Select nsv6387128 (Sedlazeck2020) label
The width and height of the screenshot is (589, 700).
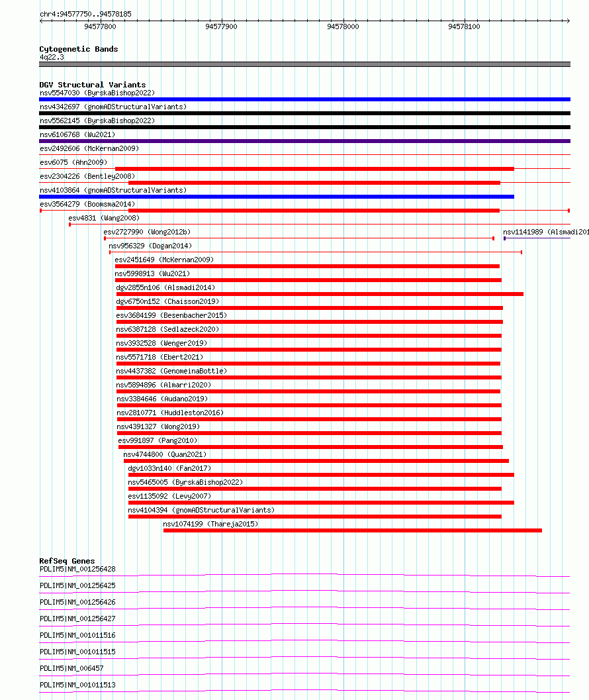coord(168,329)
